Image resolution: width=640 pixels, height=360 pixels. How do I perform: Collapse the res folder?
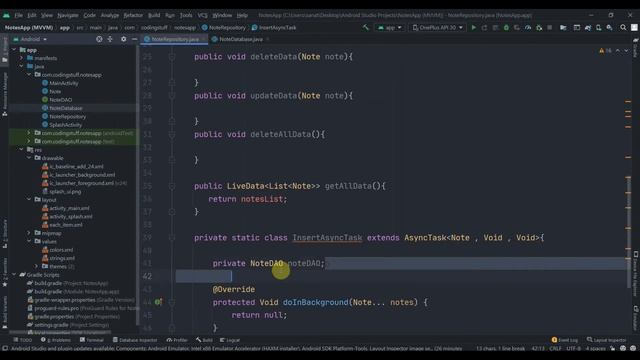click(x=21, y=149)
